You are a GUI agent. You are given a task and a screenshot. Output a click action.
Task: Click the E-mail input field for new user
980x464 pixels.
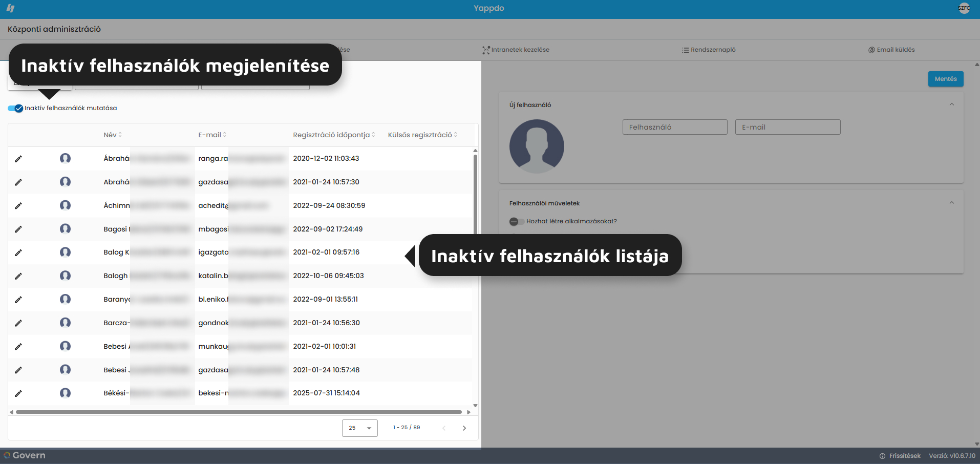click(x=787, y=127)
